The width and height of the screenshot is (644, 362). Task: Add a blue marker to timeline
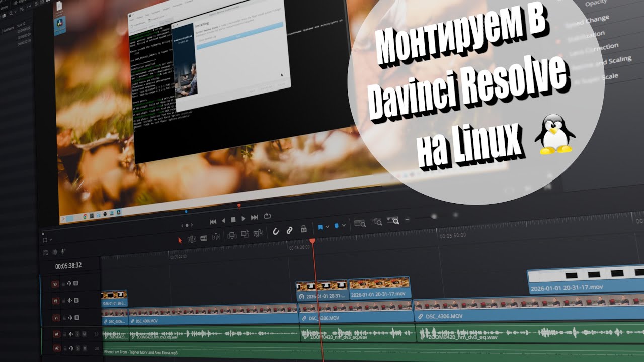tap(337, 226)
